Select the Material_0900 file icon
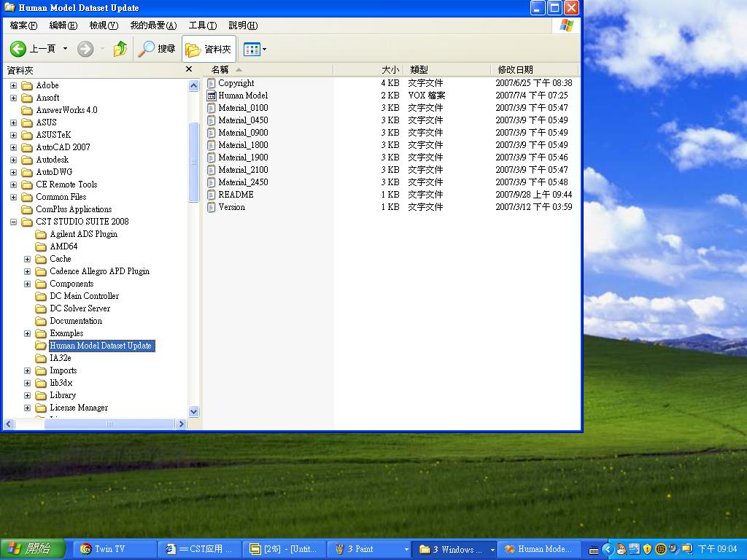The width and height of the screenshot is (747, 560). (x=212, y=133)
